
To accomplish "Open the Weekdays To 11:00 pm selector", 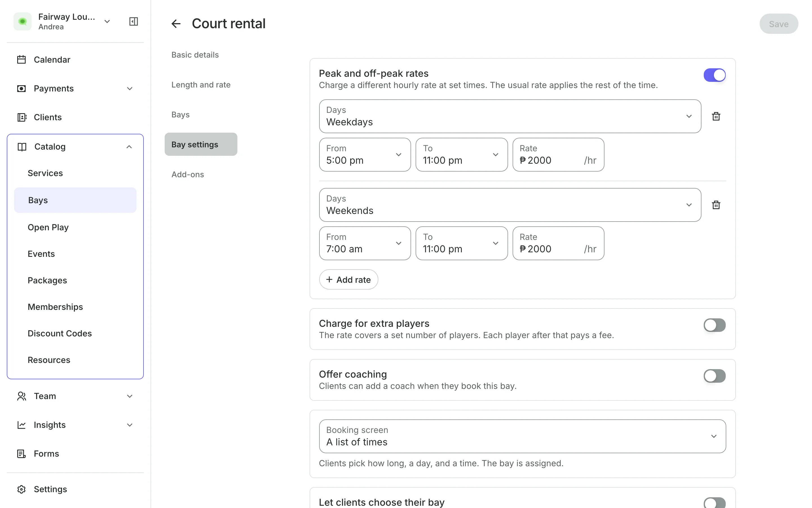I will pos(461,155).
